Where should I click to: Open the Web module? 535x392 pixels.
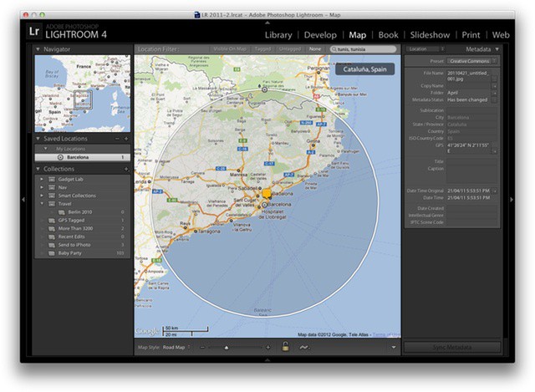pyautogui.click(x=501, y=35)
